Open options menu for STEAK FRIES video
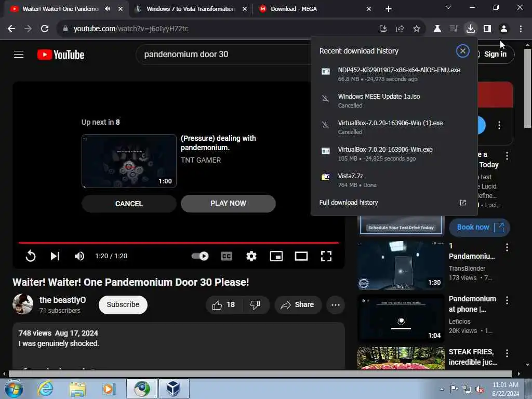This screenshot has width=532, height=399. click(x=507, y=353)
